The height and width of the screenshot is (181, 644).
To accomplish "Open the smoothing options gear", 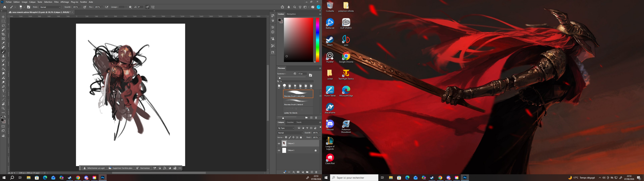I will pyautogui.click(x=130, y=7).
